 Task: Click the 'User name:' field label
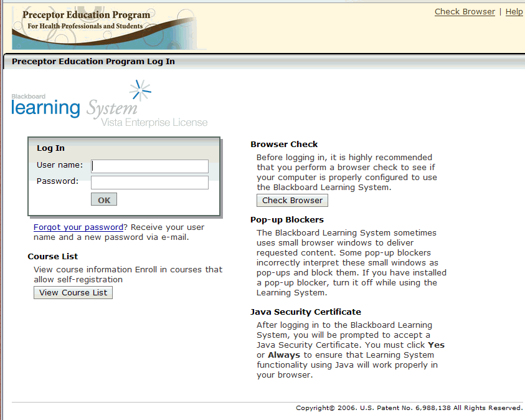tap(60, 165)
